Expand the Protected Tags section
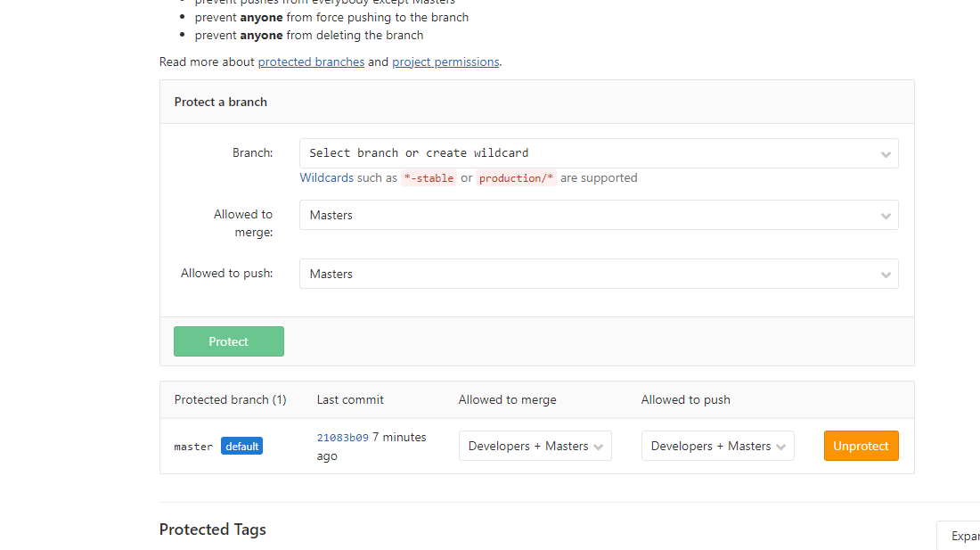 (962, 536)
